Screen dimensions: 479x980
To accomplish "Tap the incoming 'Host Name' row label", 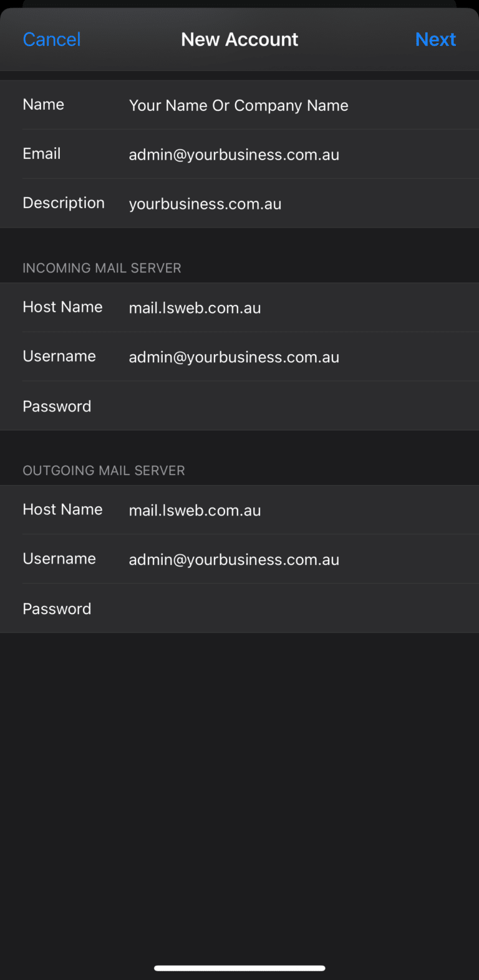I will [x=62, y=307].
